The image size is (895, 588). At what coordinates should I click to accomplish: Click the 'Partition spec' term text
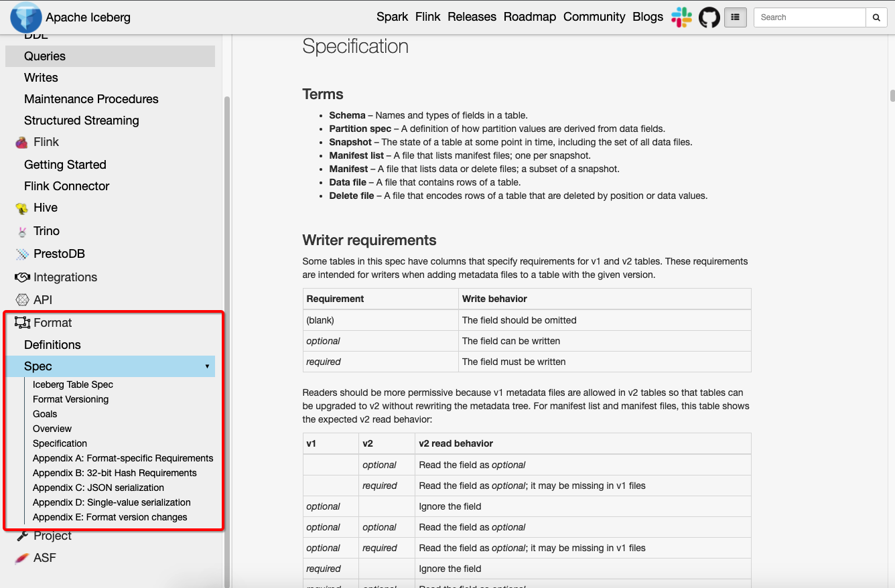[360, 129]
